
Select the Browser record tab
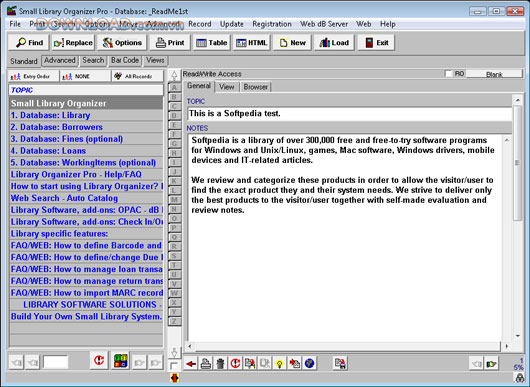pyautogui.click(x=256, y=87)
